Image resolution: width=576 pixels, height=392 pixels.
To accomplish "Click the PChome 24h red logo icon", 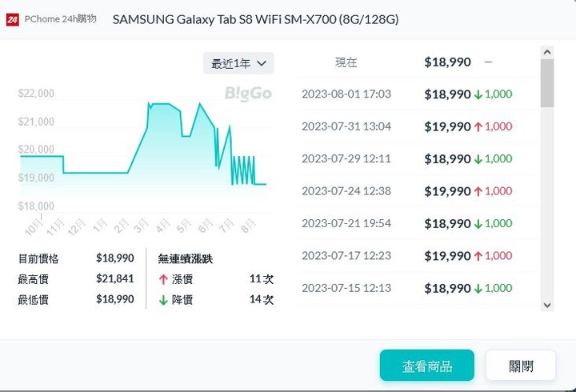I will [12, 19].
